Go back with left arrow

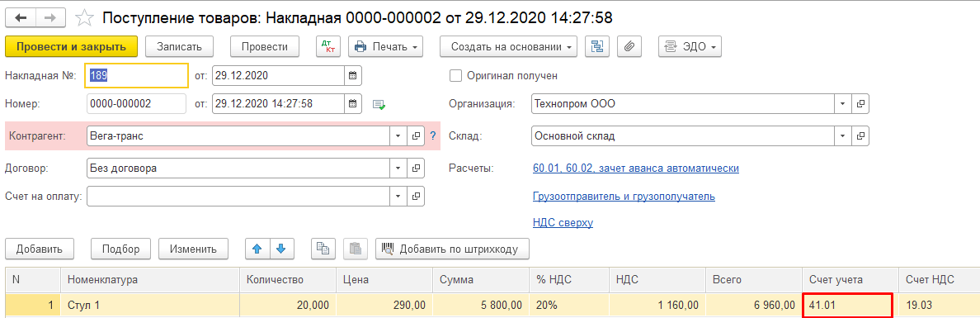(20, 17)
